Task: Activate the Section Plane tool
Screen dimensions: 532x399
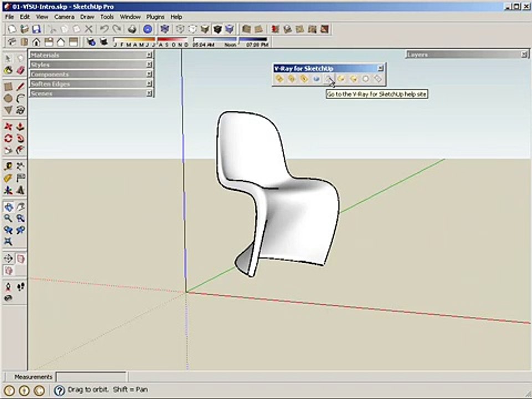Action: coord(8,259)
